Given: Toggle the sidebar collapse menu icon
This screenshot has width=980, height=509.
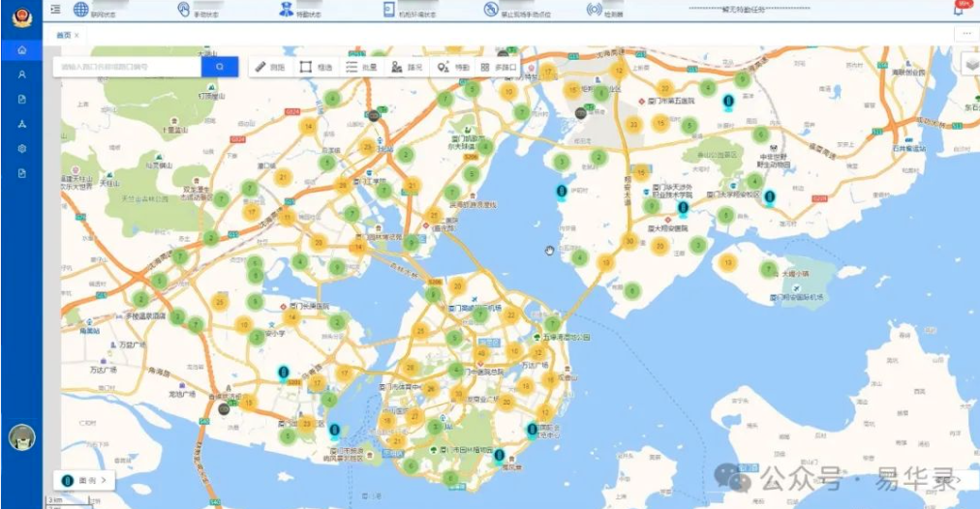Looking at the screenshot, I should pos(55,10).
